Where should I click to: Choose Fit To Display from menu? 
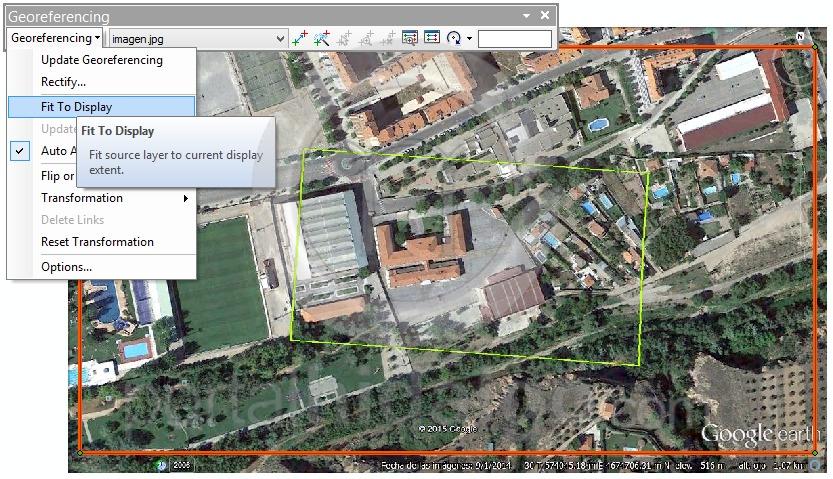pyautogui.click(x=77, y=107)
